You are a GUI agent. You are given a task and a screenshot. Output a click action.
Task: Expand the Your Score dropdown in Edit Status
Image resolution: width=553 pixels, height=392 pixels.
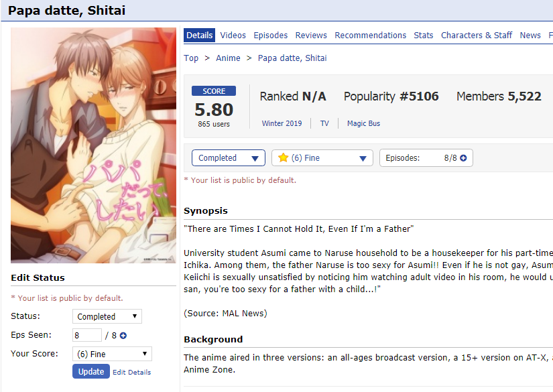112,354
